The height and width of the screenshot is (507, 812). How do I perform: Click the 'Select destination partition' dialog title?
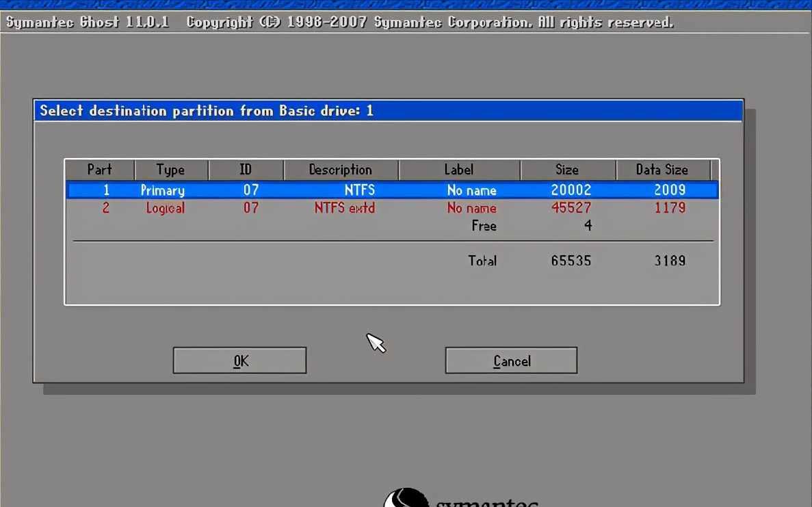(x=207, y=111)
